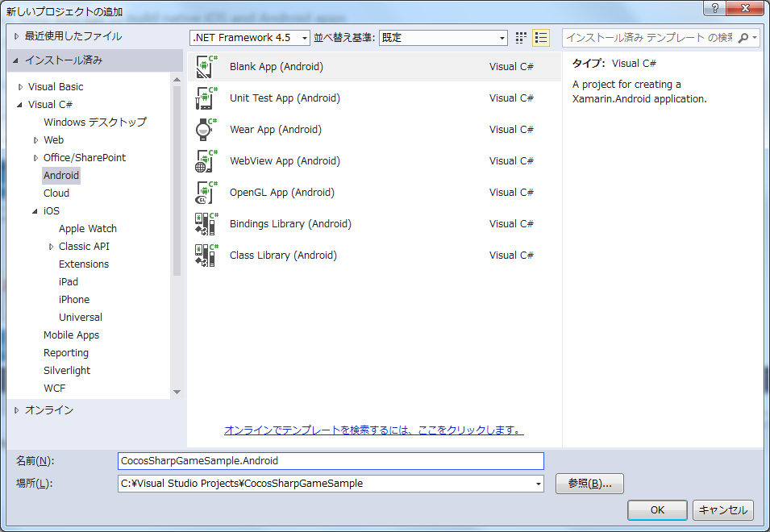Screen dimensions: 770x532
Task: Select the Silverlight category
Action: click(x=67, y=371)
